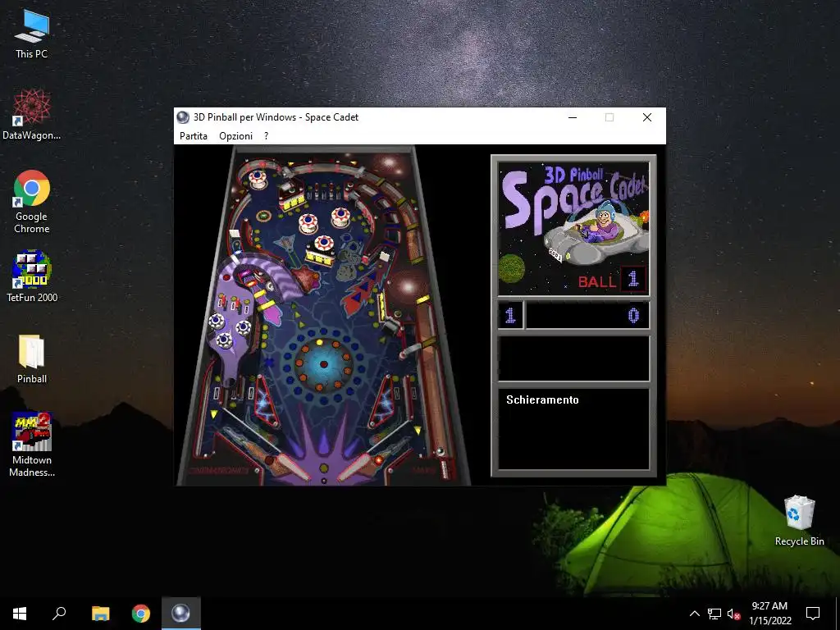The height and width of the screenshot is (630, 840).
Task: Minimize the 3D Pinball window
Action: [573, 117]
